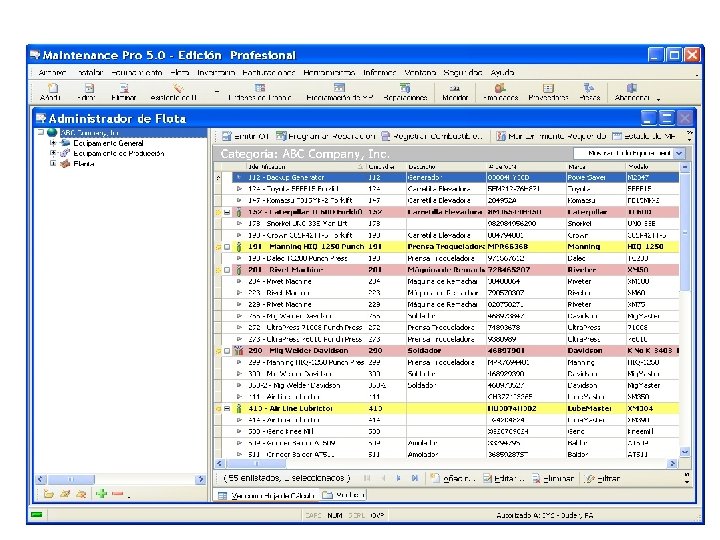Click the tree panel horizontal scrollbar thumb
Screen dimensions: 720x540
[71, 479]
